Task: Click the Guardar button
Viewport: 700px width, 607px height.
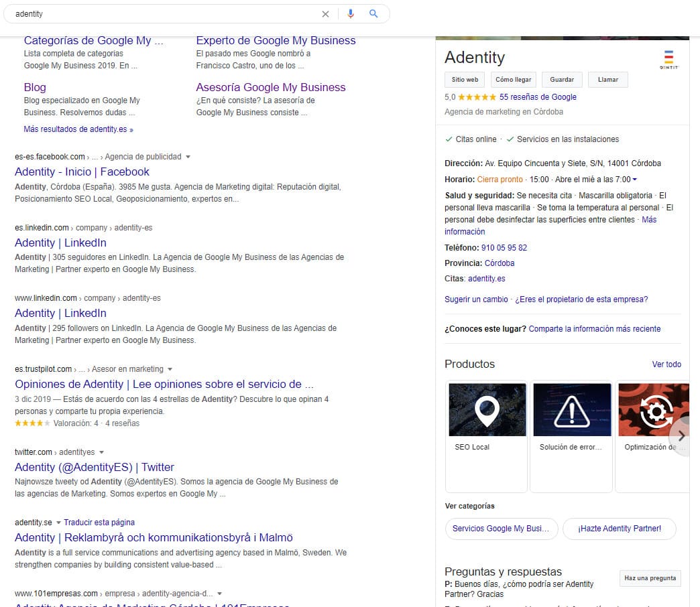Action: point(562,80)
